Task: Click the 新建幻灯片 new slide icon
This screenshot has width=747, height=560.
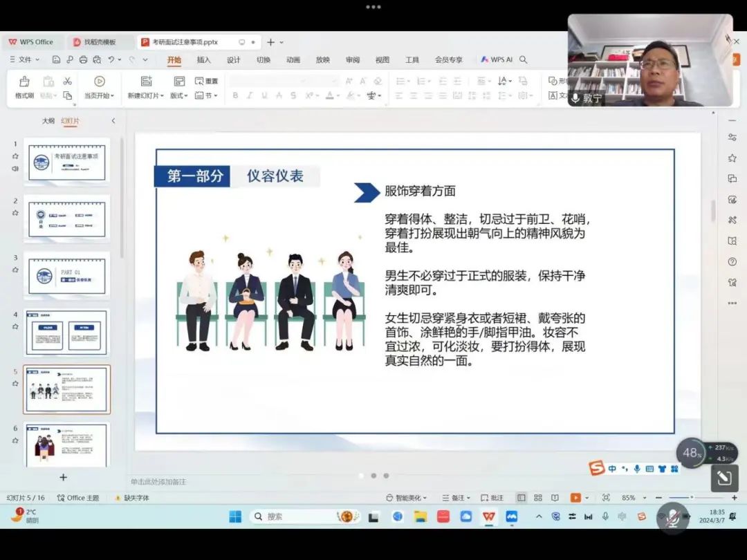Action: tap(146, 82)
